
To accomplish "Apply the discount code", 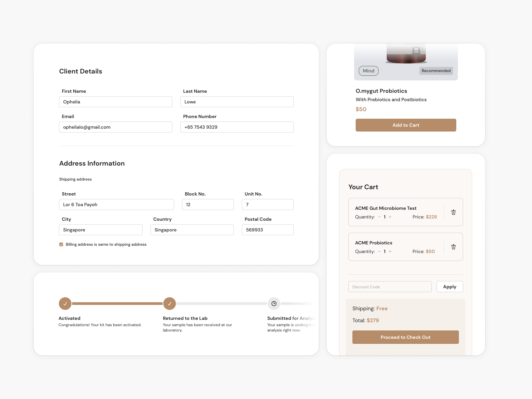I will [450, 286].
